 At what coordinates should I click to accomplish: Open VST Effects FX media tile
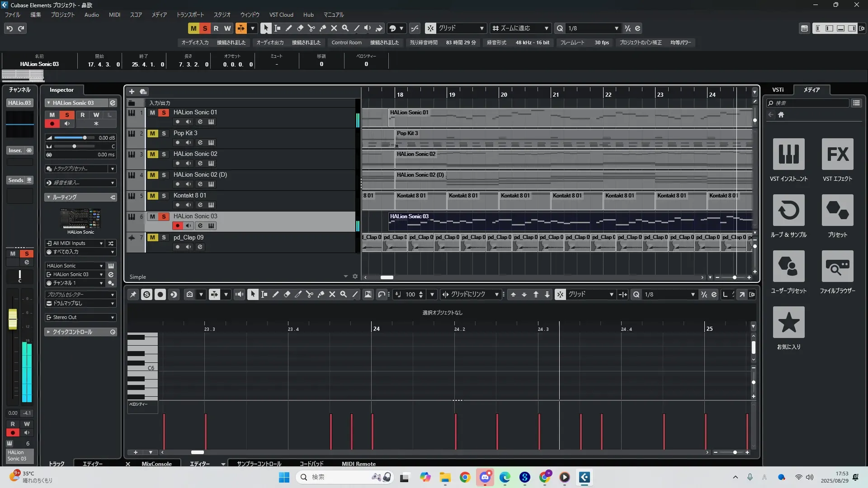coord(837,155)
